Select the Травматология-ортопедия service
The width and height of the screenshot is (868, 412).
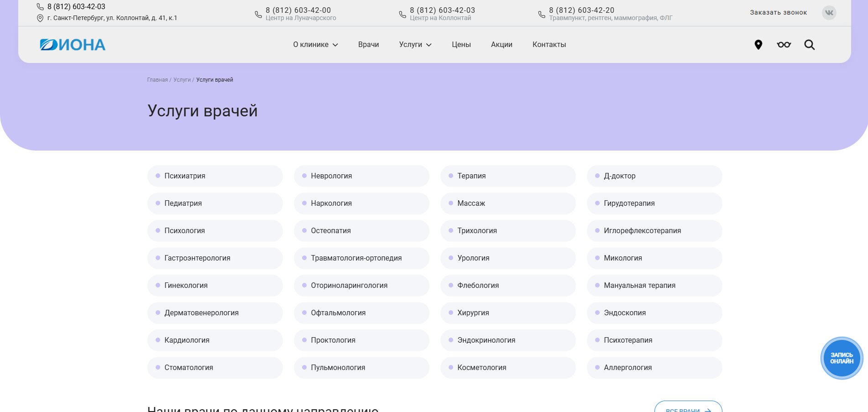coord(361,258)
